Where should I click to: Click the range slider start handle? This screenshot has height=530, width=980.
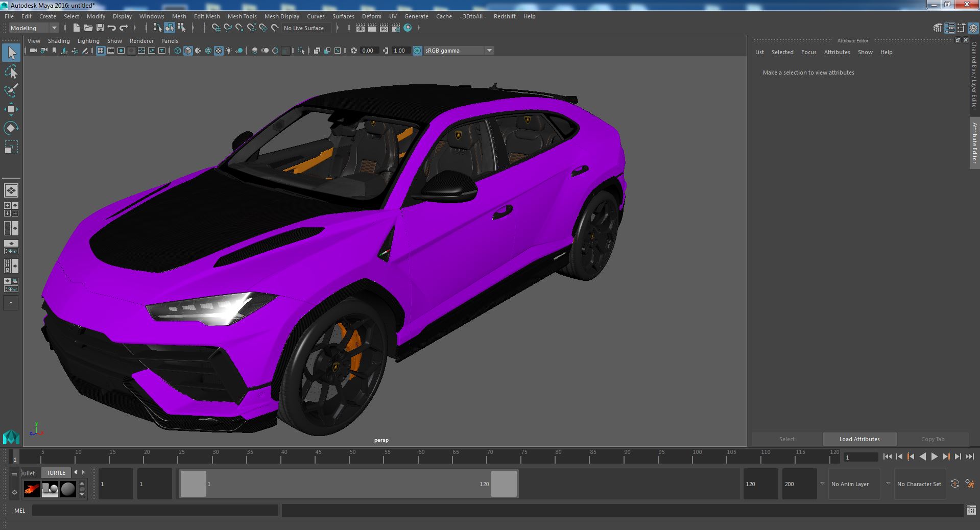click(194, 484)
